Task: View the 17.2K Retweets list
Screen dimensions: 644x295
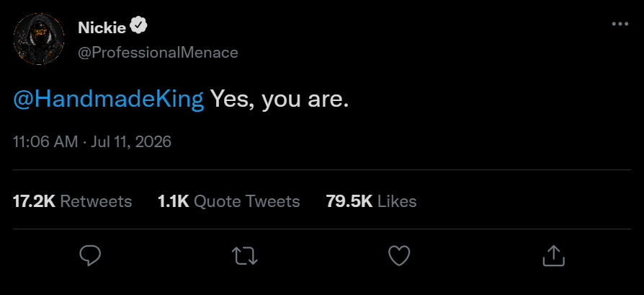Action: [x=72, y=202]
